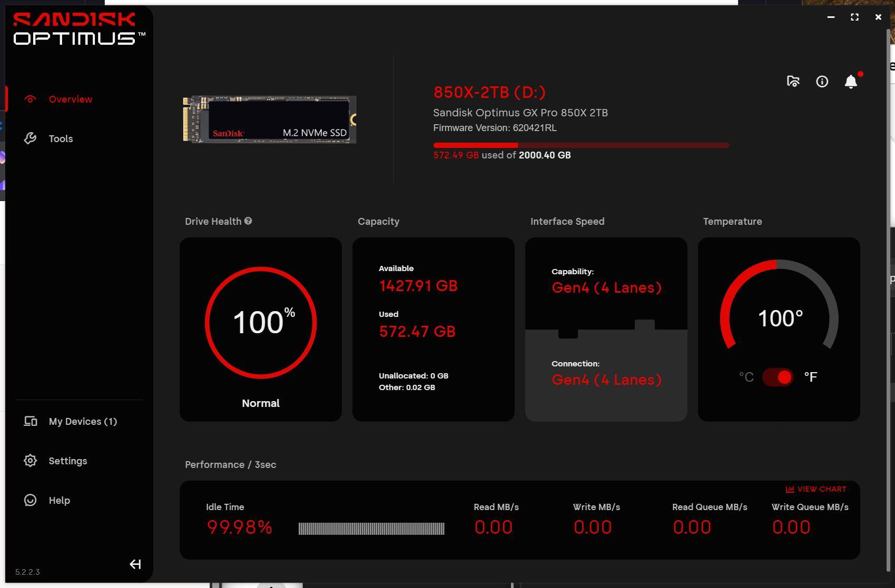Viewport: 895px width, 588px height.
Task: Click the °C temperature unit label
Action: pos(746,377)
